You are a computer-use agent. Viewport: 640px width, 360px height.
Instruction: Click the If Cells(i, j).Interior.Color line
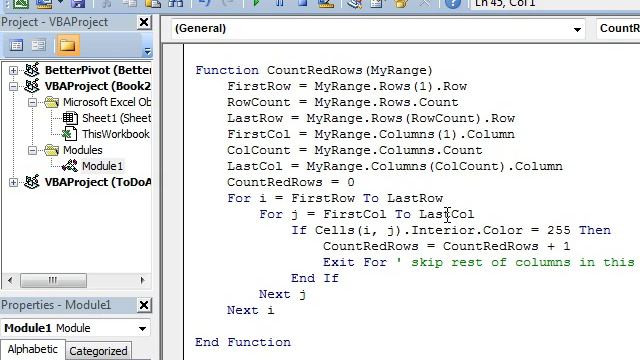pyautogui.click(x=451, y=230)
